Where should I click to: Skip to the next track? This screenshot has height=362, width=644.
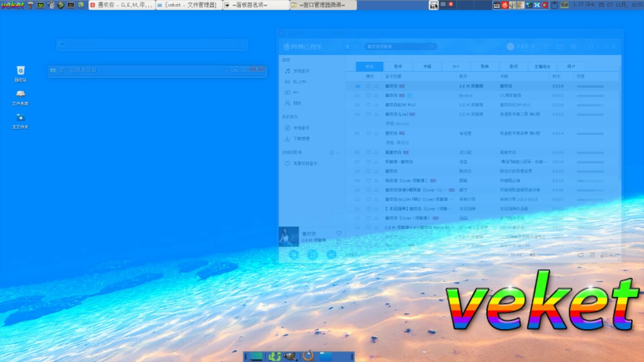[331, 255]
